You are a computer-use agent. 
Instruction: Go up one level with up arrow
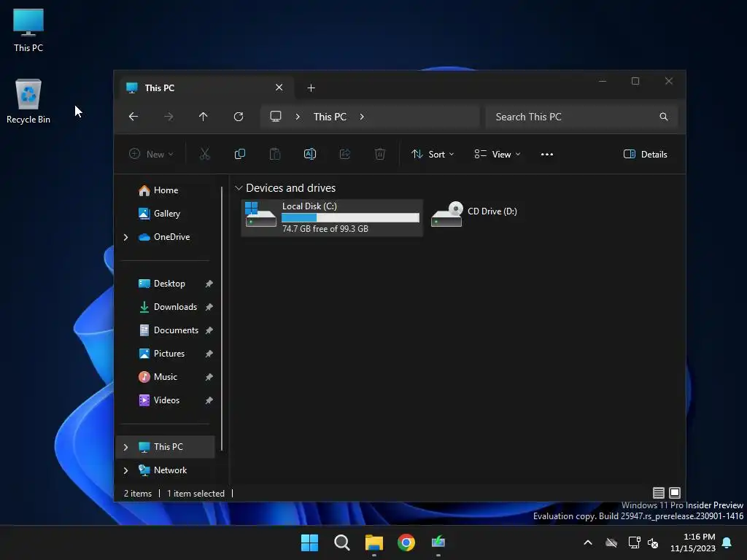tap(204, 117)
